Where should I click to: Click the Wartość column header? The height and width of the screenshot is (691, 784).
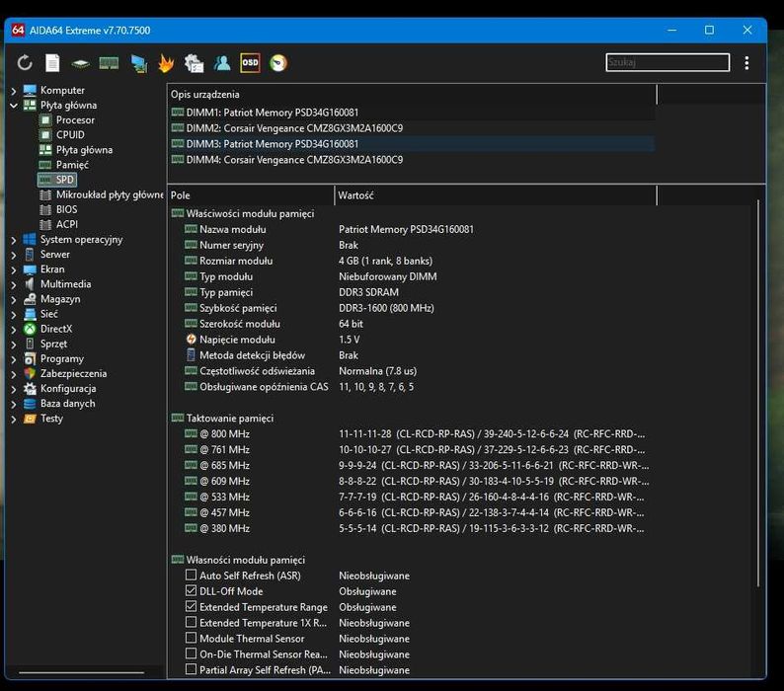(x=355, y=195)
